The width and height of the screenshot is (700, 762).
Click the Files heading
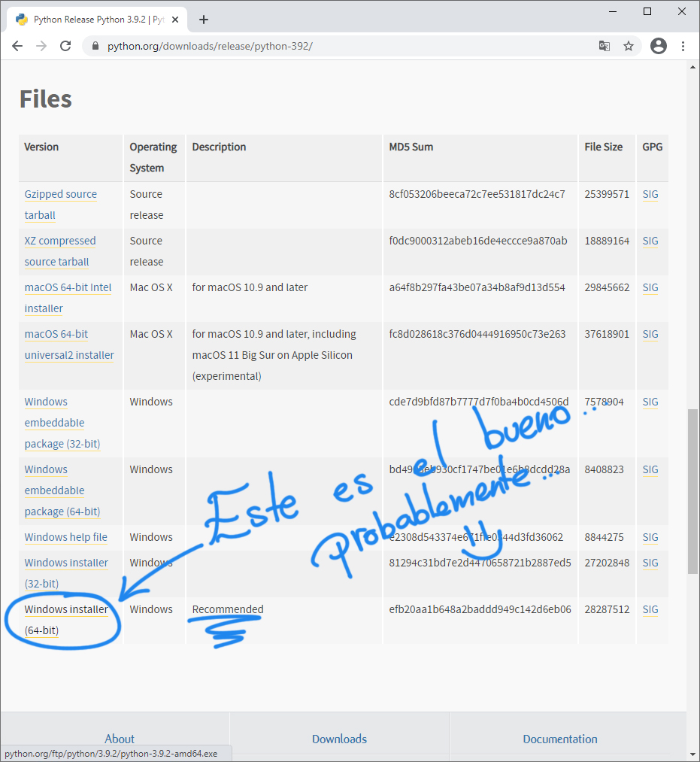tap(46, 99)
